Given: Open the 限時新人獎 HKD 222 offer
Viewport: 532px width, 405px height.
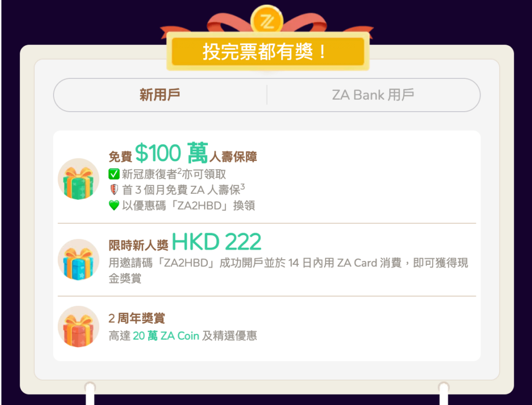Looking at the screenshot, I should (x=185, y=242).
